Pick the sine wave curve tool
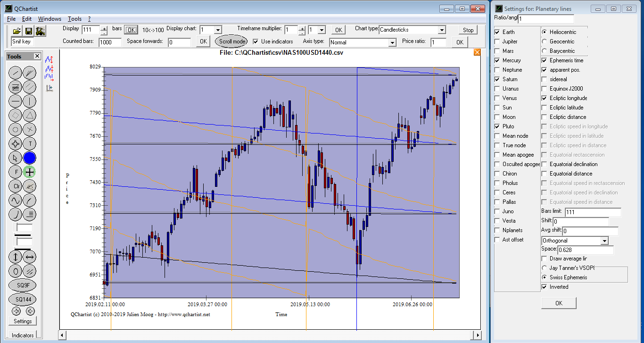Viewport: 644px width, 343px height. (16, 201)
